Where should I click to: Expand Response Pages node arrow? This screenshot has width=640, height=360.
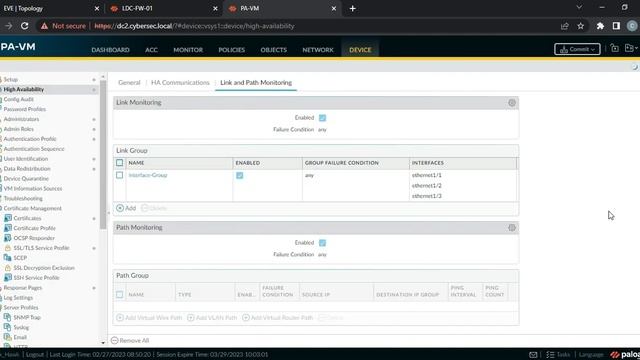tap(94, 288)
